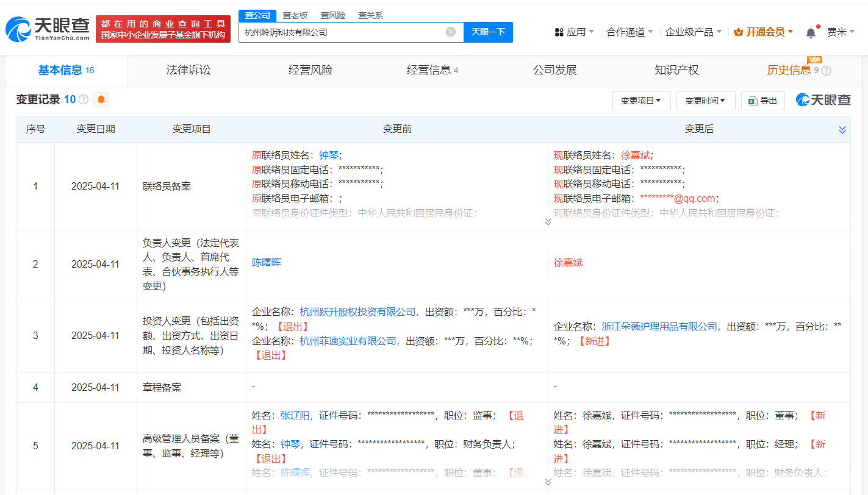Expand all rows with the double chevron in the table header
The height and width of the screenshot is (495, 868).
pyautogui.click(x=842, y=130)
